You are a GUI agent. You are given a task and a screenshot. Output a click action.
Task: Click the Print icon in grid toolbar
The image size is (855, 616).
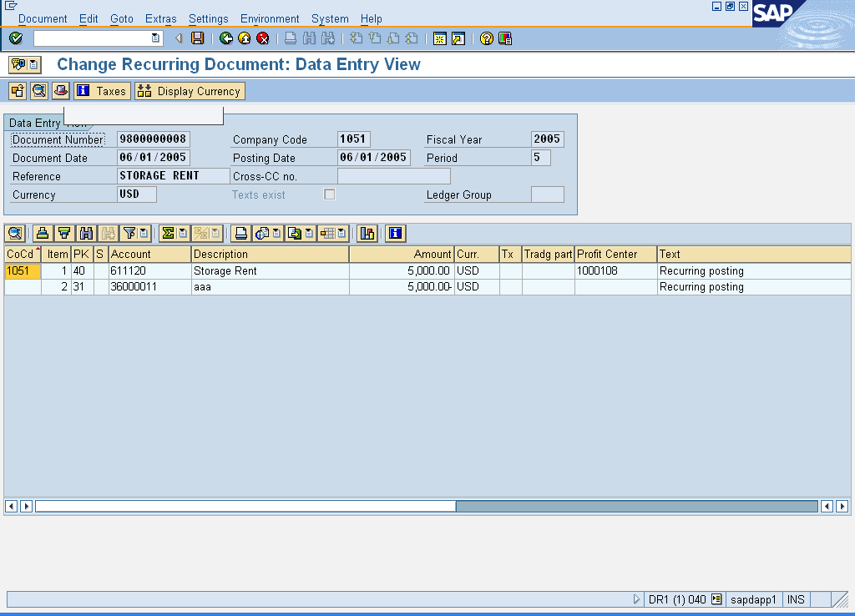click(x=240, y=234)
